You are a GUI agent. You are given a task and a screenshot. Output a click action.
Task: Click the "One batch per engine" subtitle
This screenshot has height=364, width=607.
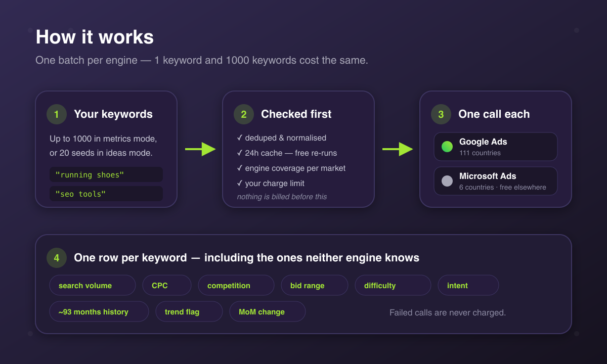pos(202,60)
